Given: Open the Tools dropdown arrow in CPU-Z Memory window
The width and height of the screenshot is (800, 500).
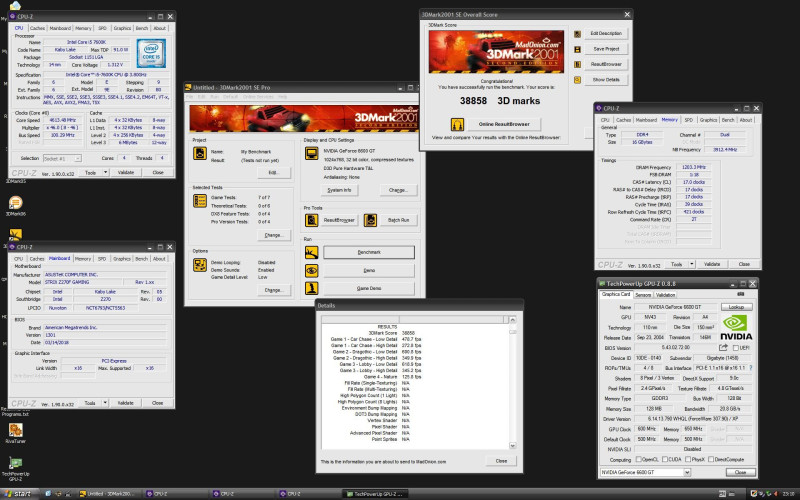Looking at the screenshot, I should click(x=692, y=264).
